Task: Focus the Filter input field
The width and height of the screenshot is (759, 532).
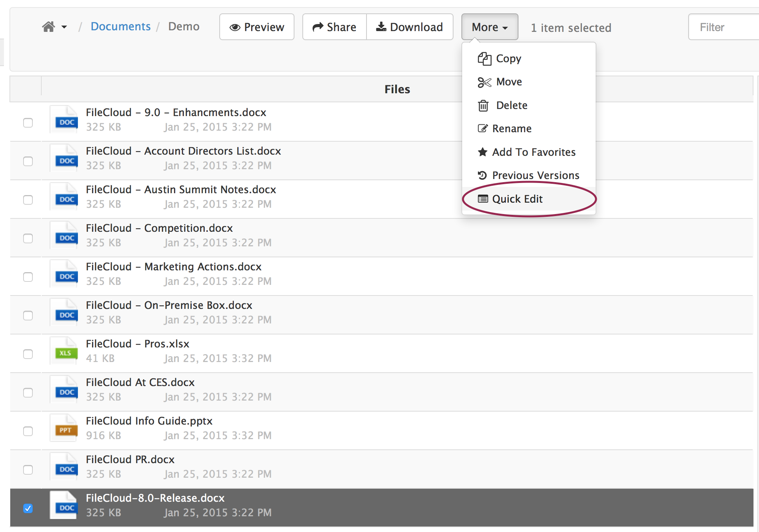Action: [x=724, y=27]
